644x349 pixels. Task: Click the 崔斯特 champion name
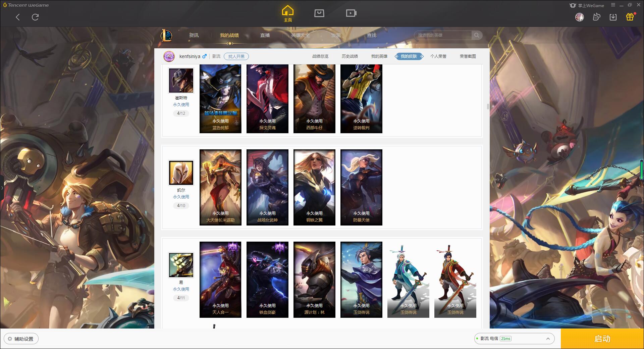181,98
